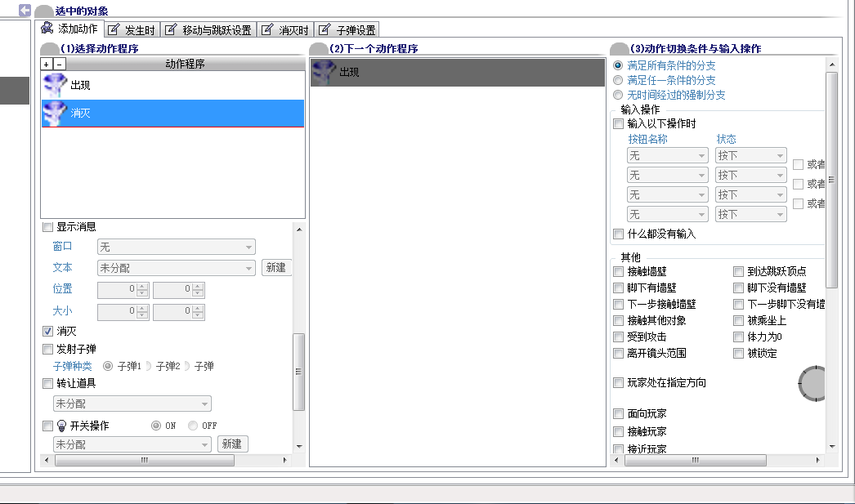Open the first 按钮名称 dropdown

coord(668,156)
